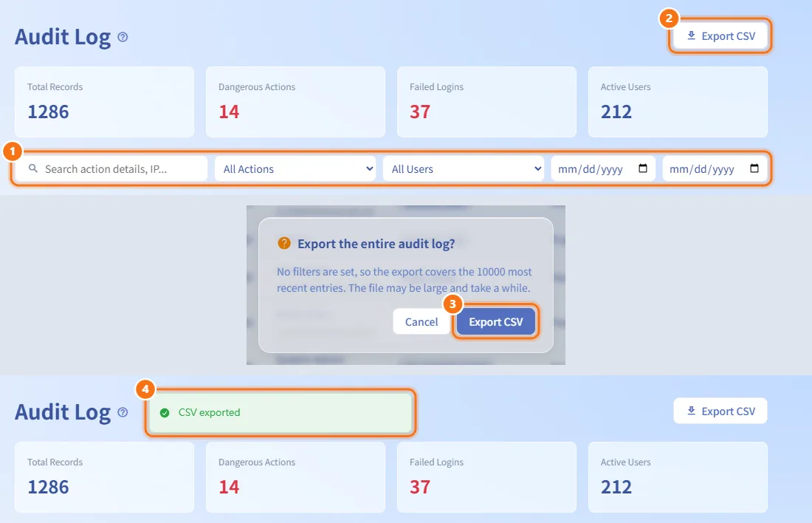Confirm with Export CSV in the dialog
Screen dimensions: 812x523
click(x=496, y=322)
